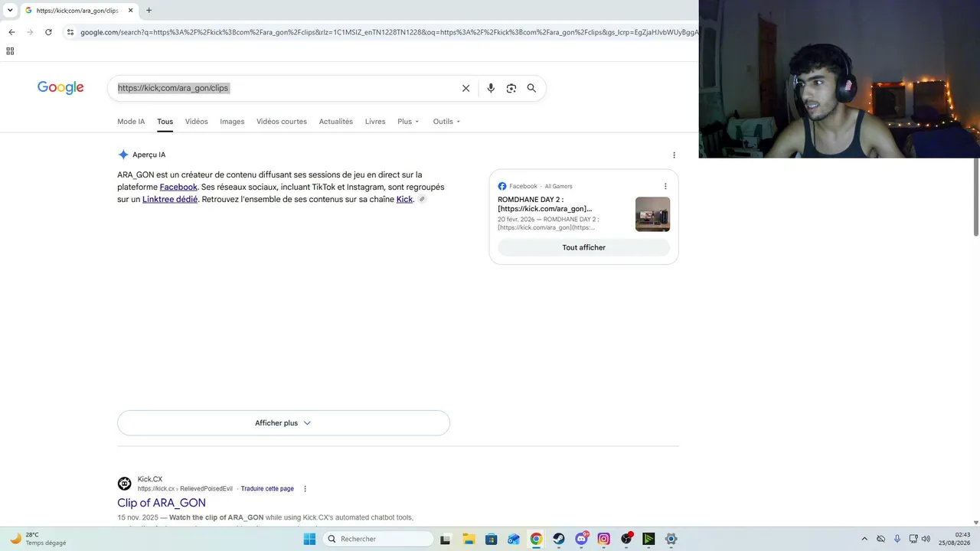Reload the current Chrome page
The height and width of the screenshot is (551, 980).
coord(48,32)
